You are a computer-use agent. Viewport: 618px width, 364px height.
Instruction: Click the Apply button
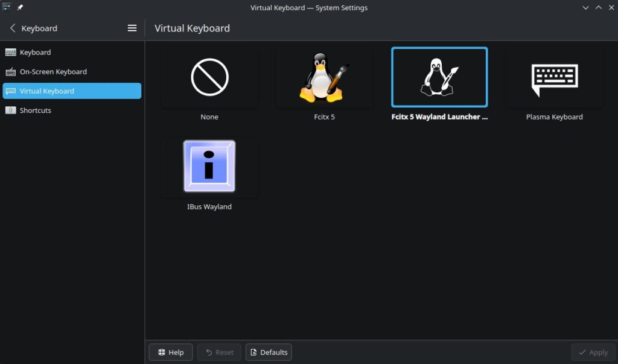[x=592, y=353]
